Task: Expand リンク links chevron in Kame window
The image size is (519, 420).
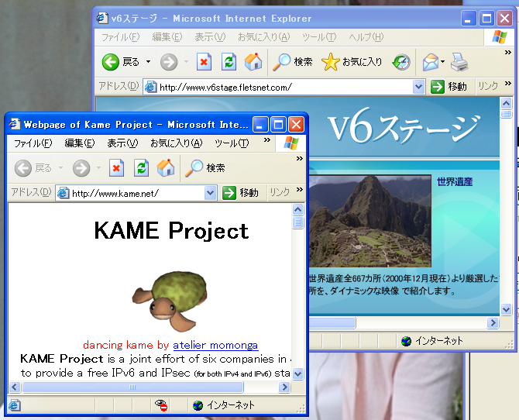Action: coord(300,189)
